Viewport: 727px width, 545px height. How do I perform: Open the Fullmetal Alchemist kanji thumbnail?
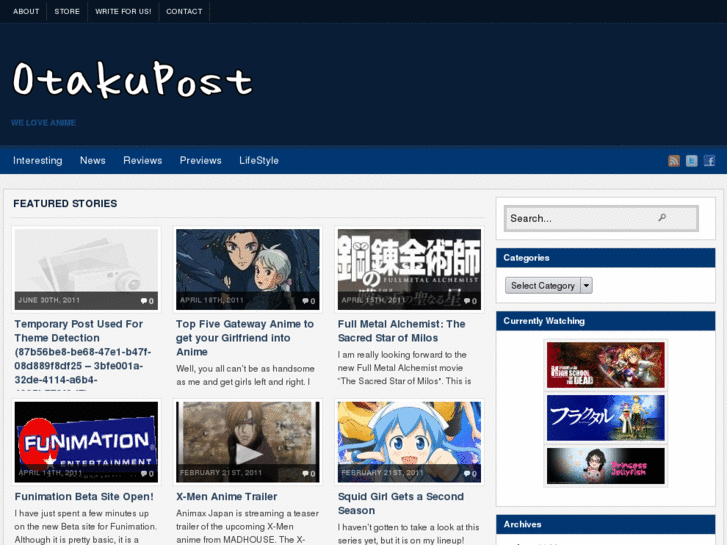pyautogui.click(x=409, y=269)
